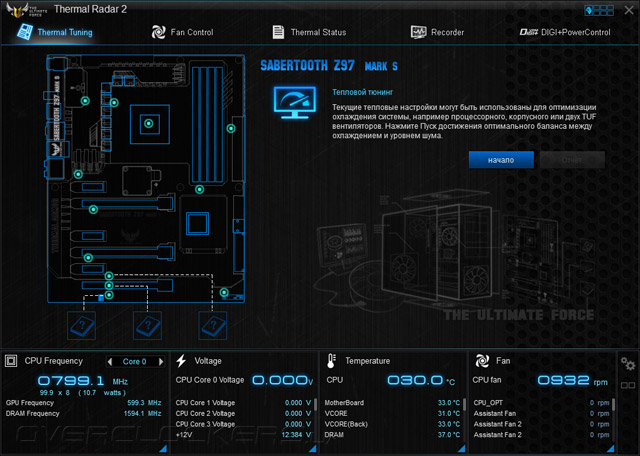Screen dimensions: 640x456
Task: Click the Recorder monitor icon
Action: click(x=418, y=32)
